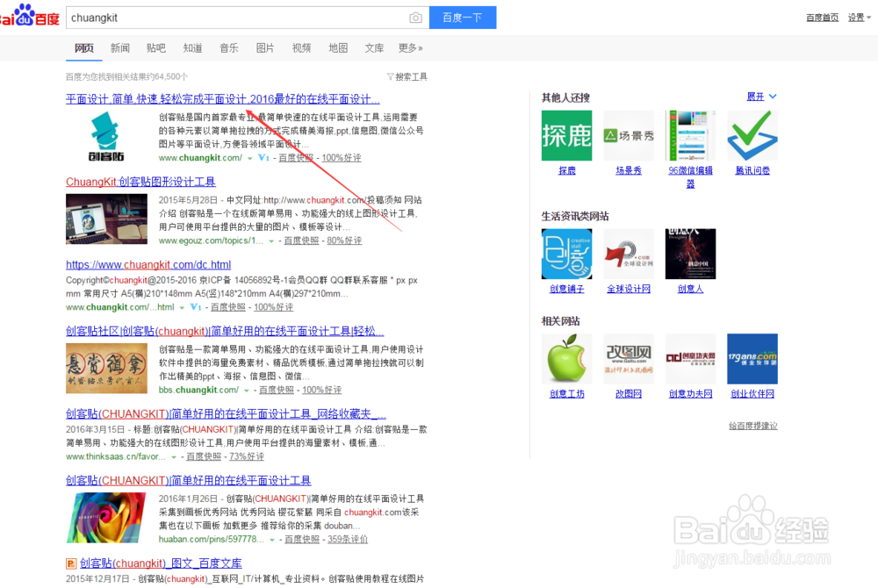Click the laptop thumbnail of egouz result
Screen dimensions: 878x588
(x=106, y=219)
